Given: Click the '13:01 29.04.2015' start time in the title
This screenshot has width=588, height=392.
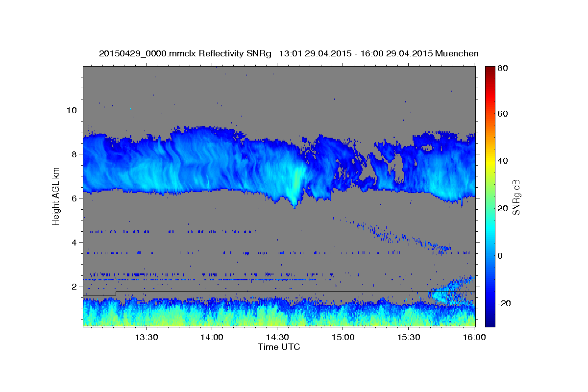Looking at the screenshot, I should (x=315, y=53).
